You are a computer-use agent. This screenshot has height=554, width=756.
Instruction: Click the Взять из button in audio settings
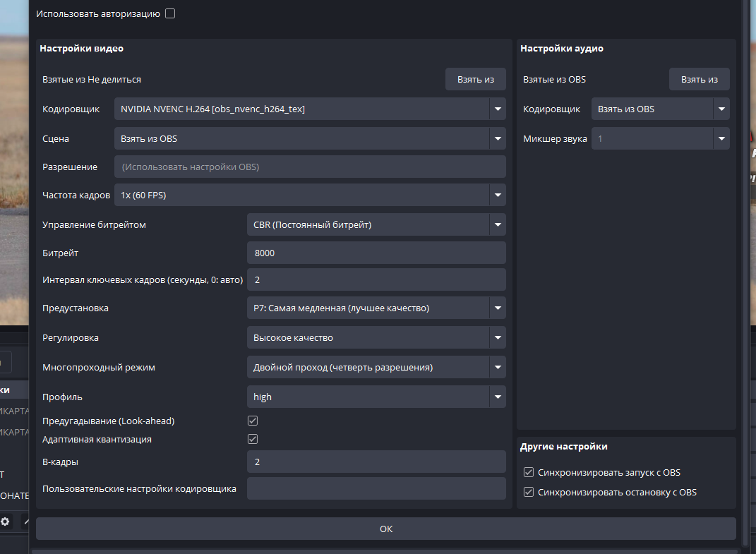[x=699, y=79]
